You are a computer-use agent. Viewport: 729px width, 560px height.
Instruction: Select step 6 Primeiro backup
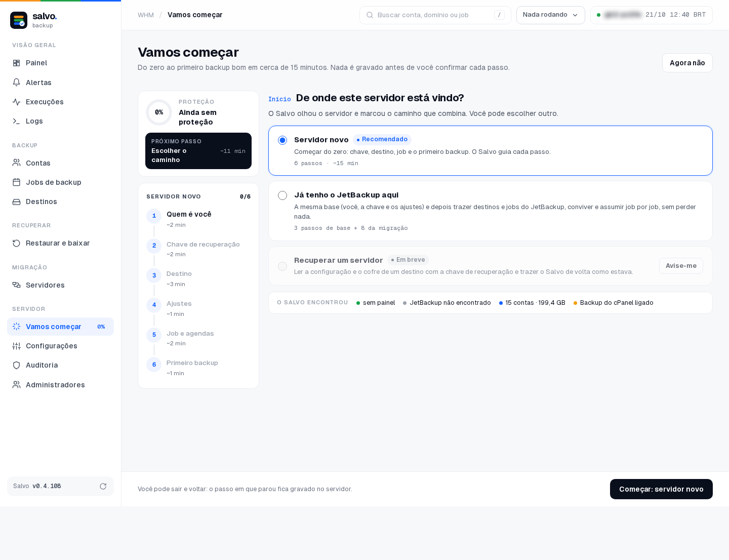[198, 368]
